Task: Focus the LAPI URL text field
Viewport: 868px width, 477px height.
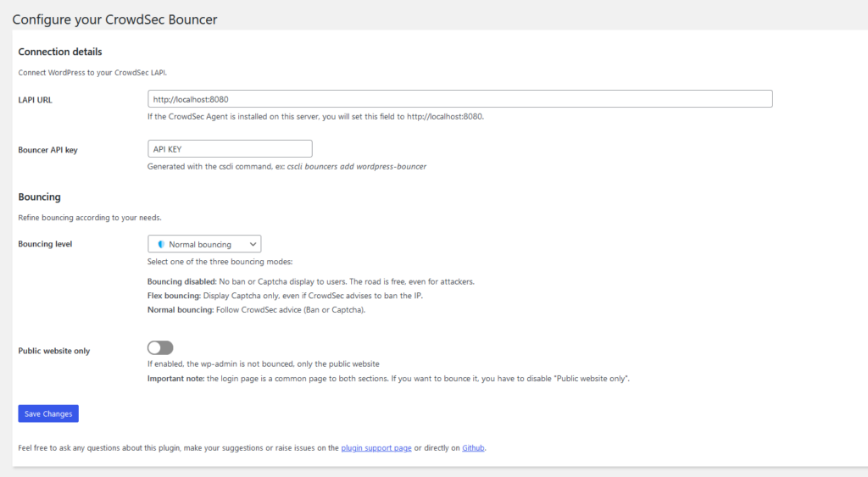Action: click(x=460, y=99)
